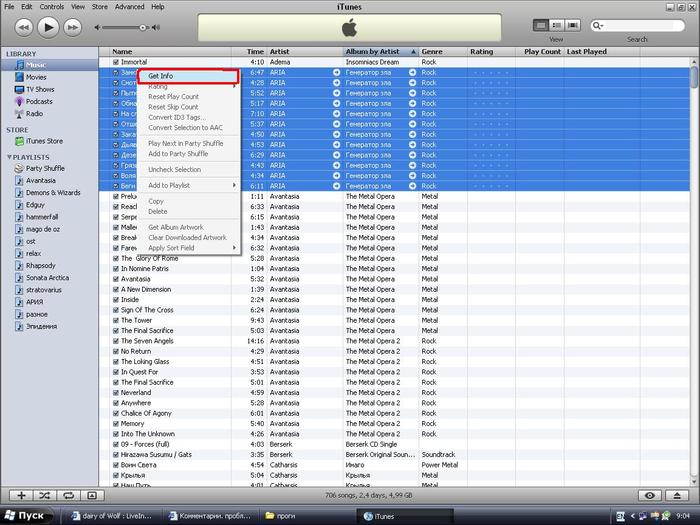Screen dimensions: 700x525
Task: Toggle checkbox for Chalice Of Agony
Action: pos(116,413)
